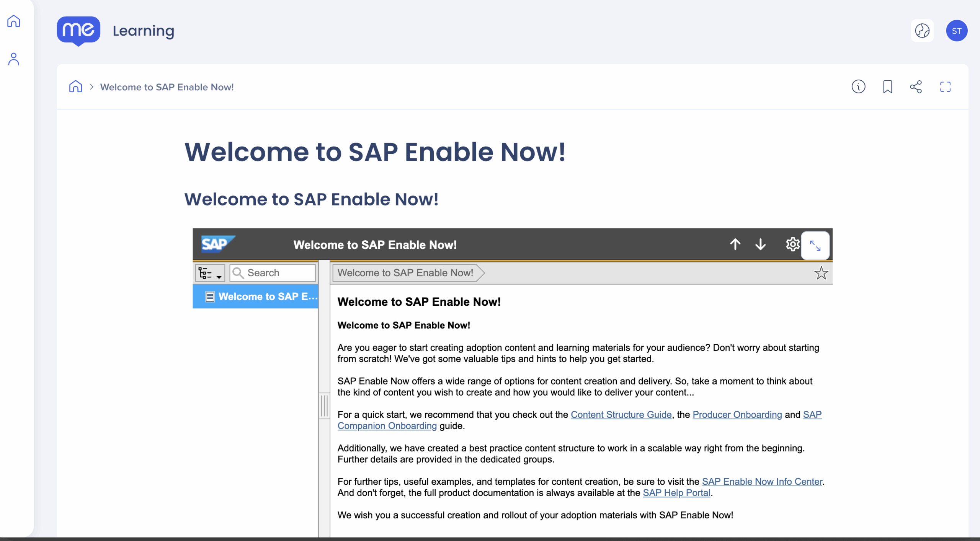This screenshot has height=541, width=980.
Task: Click the share icon
Action: pos(916,87)
